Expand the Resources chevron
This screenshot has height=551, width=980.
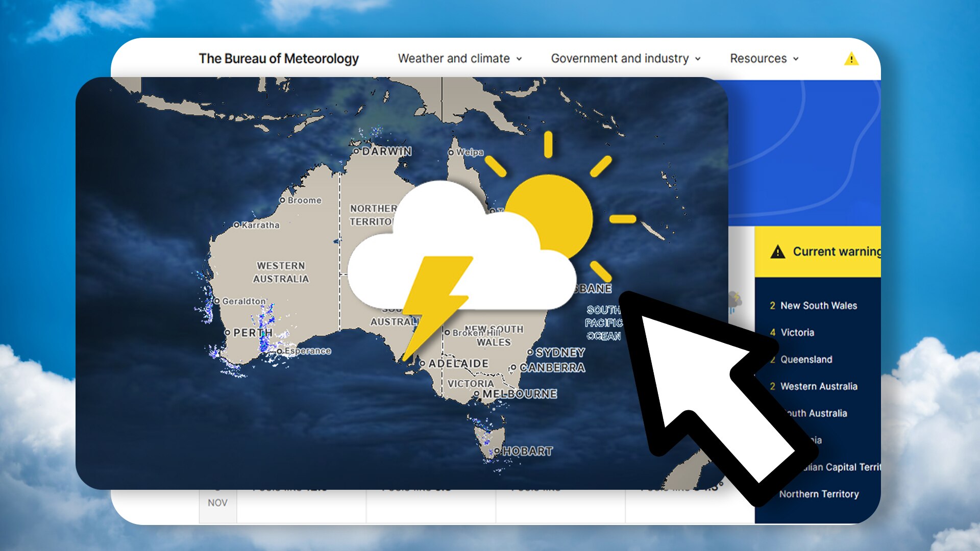tap(796, 59)
